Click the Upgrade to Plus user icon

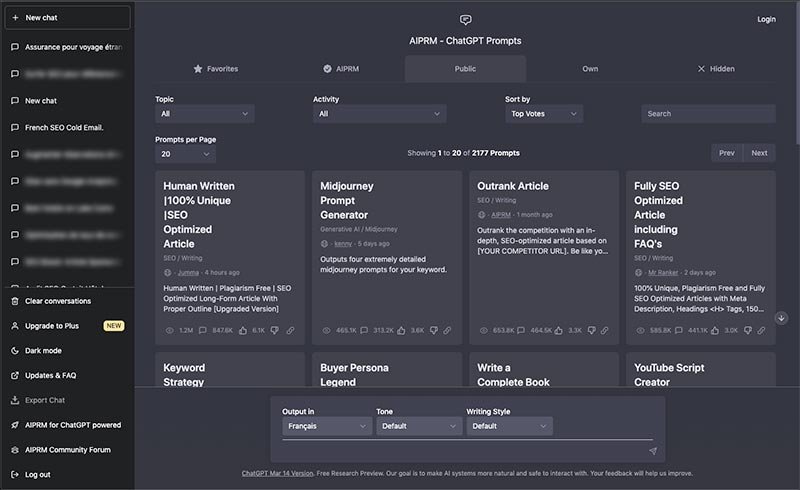[x=15, y=326]
